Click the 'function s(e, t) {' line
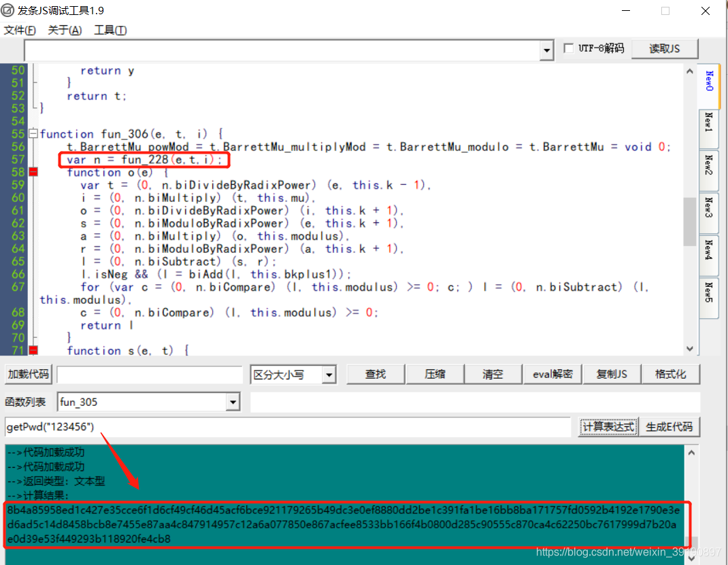The height and width of the screenshot is (565, 728). [128, 351]
